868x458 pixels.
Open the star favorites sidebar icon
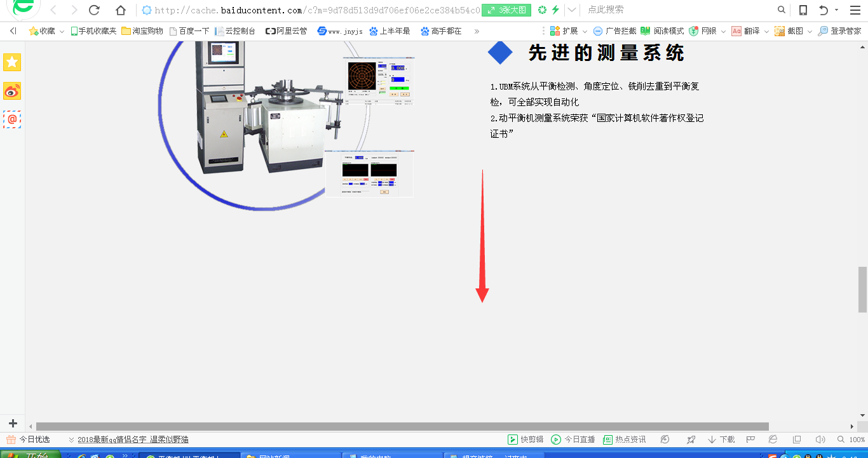click(x=12, y=62)
